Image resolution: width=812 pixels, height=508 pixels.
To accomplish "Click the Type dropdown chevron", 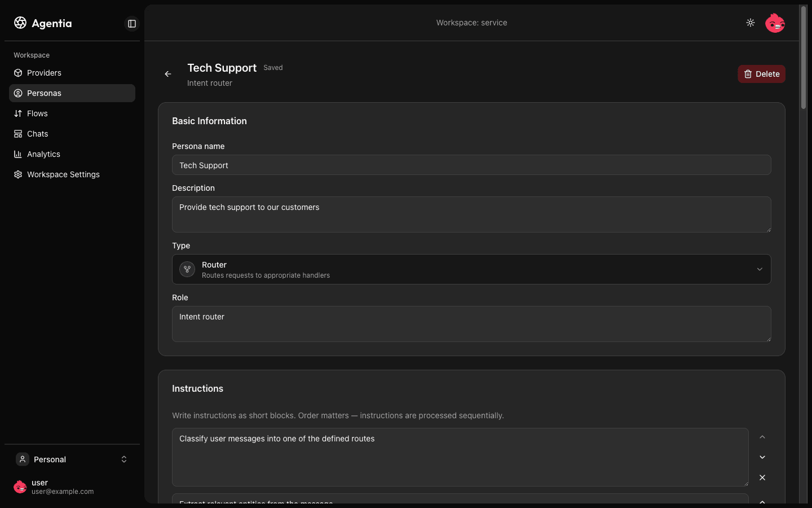I will pyautogui.click(x=760, y=269).
